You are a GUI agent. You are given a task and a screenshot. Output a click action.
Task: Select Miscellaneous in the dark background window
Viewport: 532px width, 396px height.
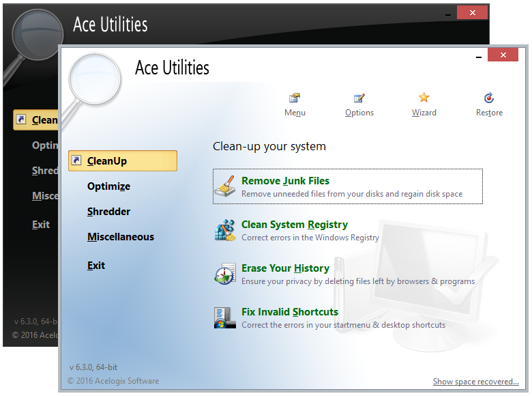tap(45, 196)
